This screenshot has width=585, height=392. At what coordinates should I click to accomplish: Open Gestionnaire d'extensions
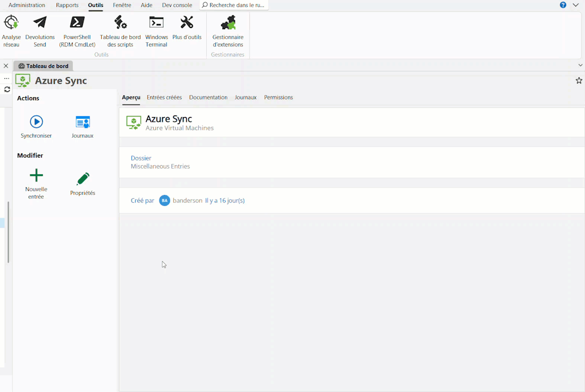coord(227,31)
